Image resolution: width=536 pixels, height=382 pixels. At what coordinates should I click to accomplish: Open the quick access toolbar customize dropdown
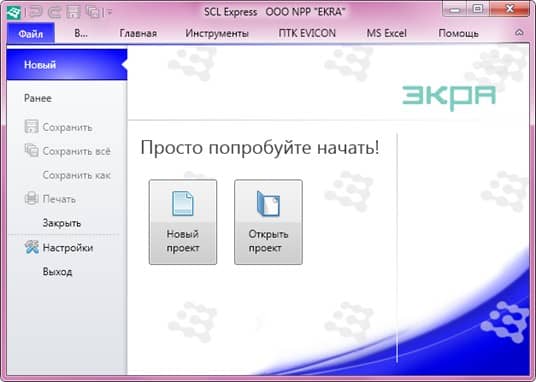(109, 13)
